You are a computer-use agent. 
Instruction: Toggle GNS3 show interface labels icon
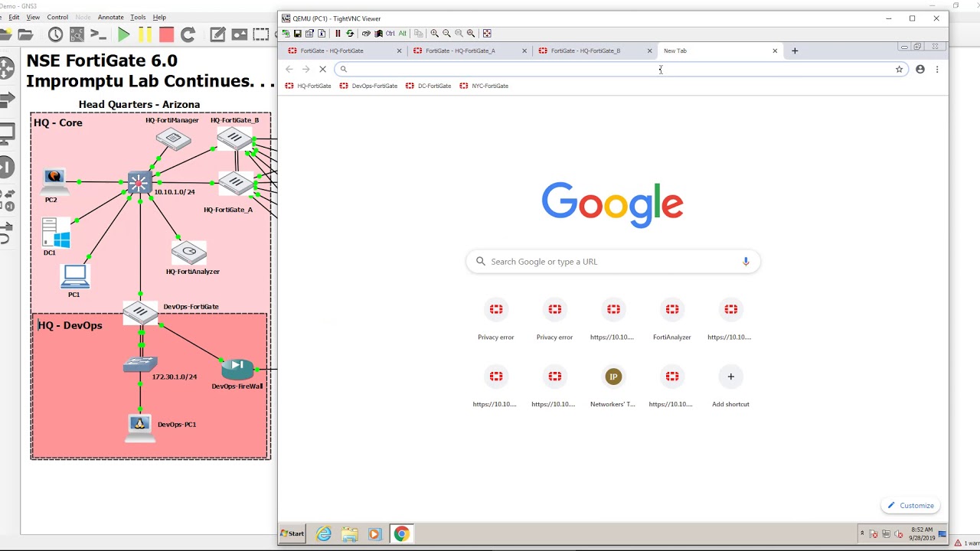click(77, 34)
